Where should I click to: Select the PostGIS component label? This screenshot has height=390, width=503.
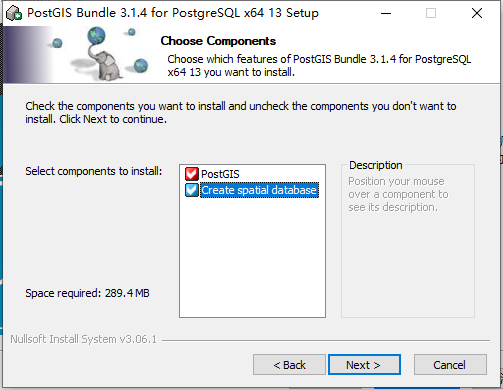220,174
